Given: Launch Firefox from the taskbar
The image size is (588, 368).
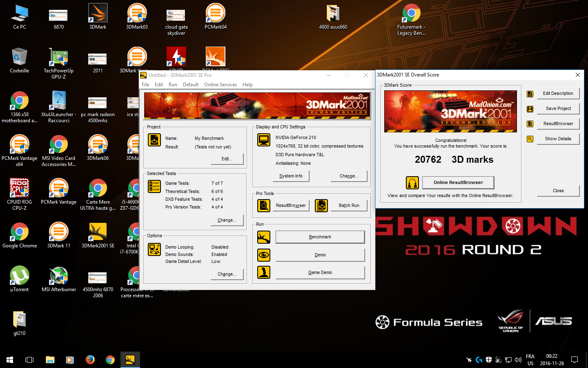Looking at the screenshot, I should coord(90,360).
